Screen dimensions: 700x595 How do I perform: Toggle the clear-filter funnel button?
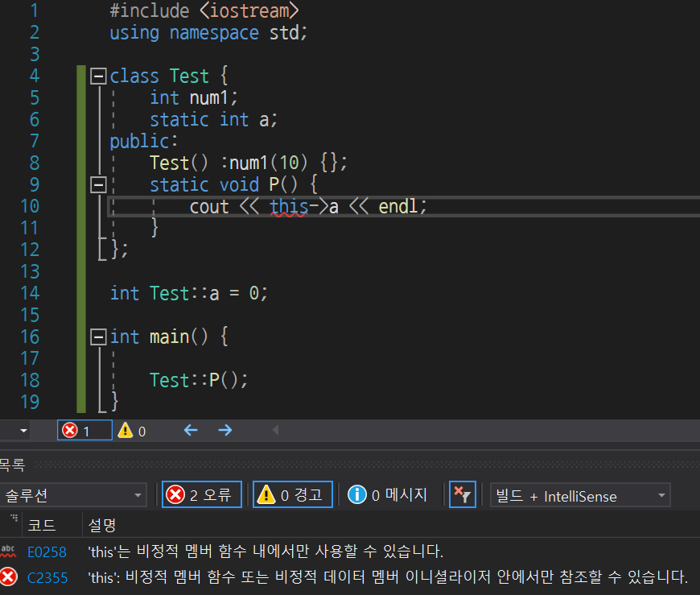click(x=462, y=494)
